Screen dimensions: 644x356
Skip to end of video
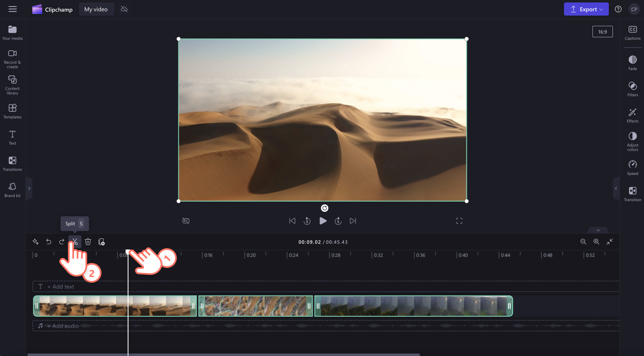(x=353, y=221)
